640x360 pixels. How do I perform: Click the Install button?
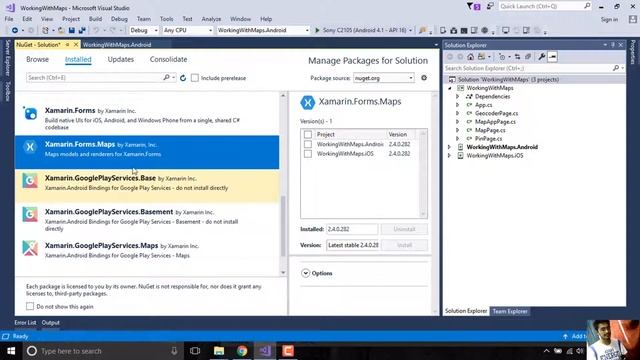(404, 245)
